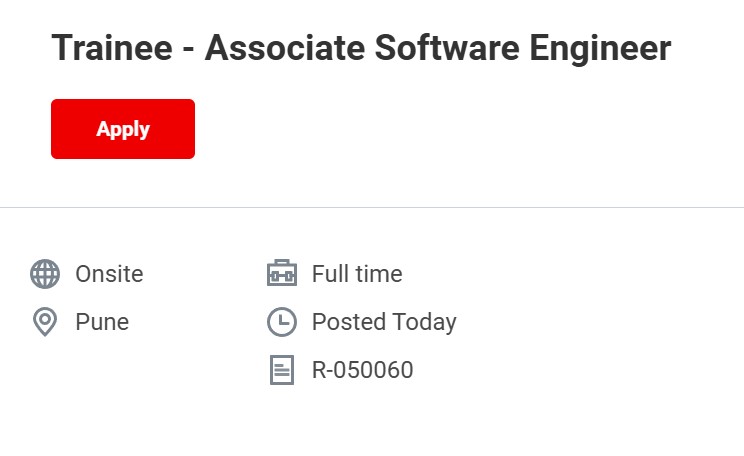This screenshot has width=744, height=456.
Task: Click the globe icon beside Onsite
Action: (x=45, y=274)
